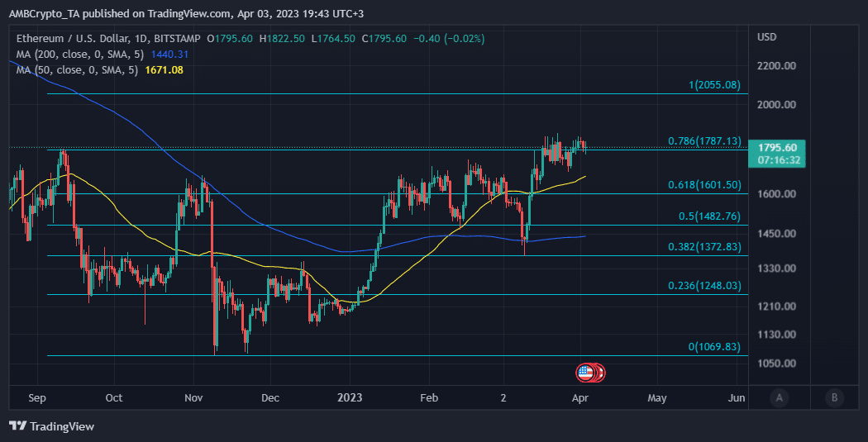Click the TradingView logo icon
This screenshot has height=442, width=868.
17,426
